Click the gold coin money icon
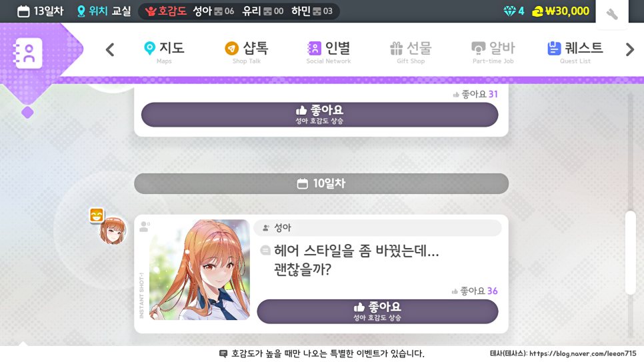The width and height of the screenshot is (644, 362). (x=537, y=11)
